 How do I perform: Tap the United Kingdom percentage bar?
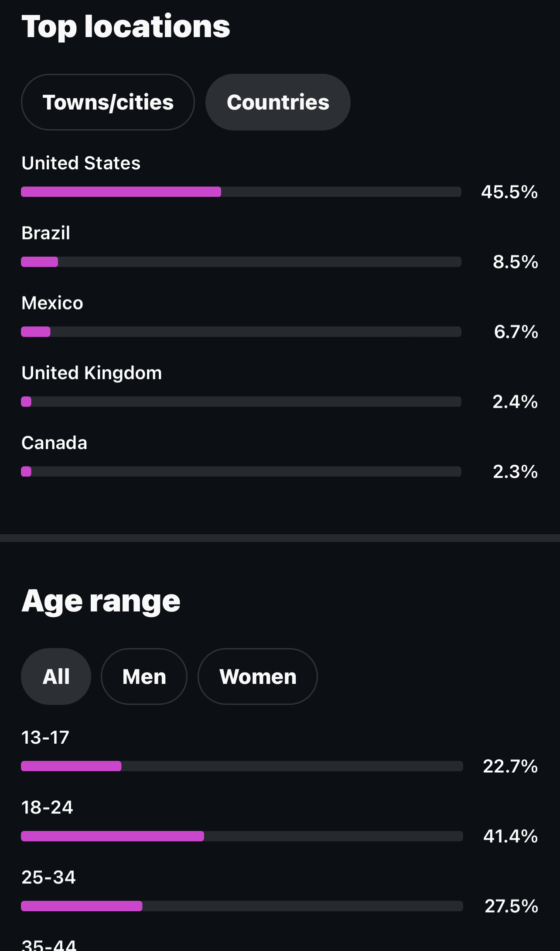[241, 402]
